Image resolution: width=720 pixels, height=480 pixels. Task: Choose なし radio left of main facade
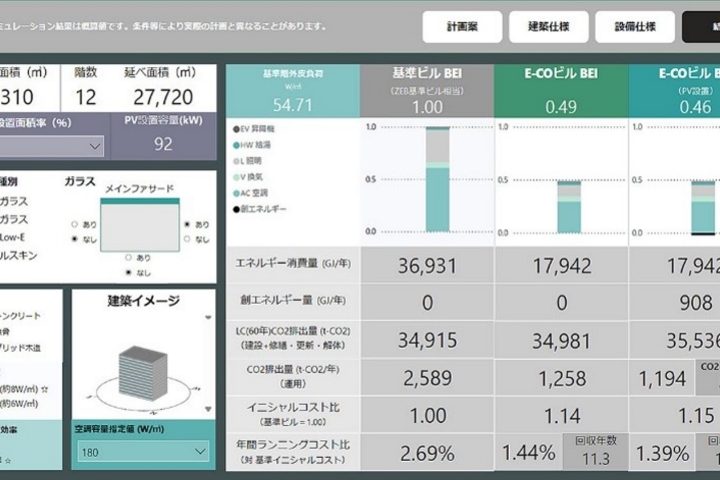pos(75,240)
